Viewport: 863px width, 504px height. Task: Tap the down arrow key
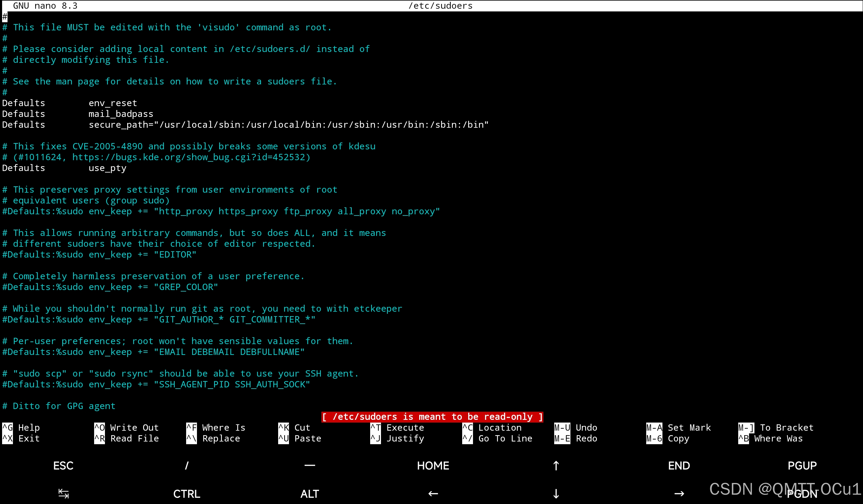(556, 494)
